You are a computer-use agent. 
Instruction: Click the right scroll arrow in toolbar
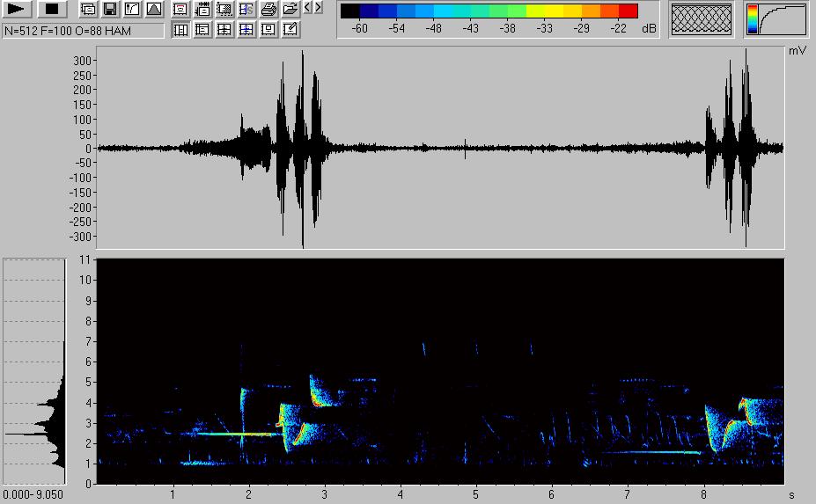318,8
